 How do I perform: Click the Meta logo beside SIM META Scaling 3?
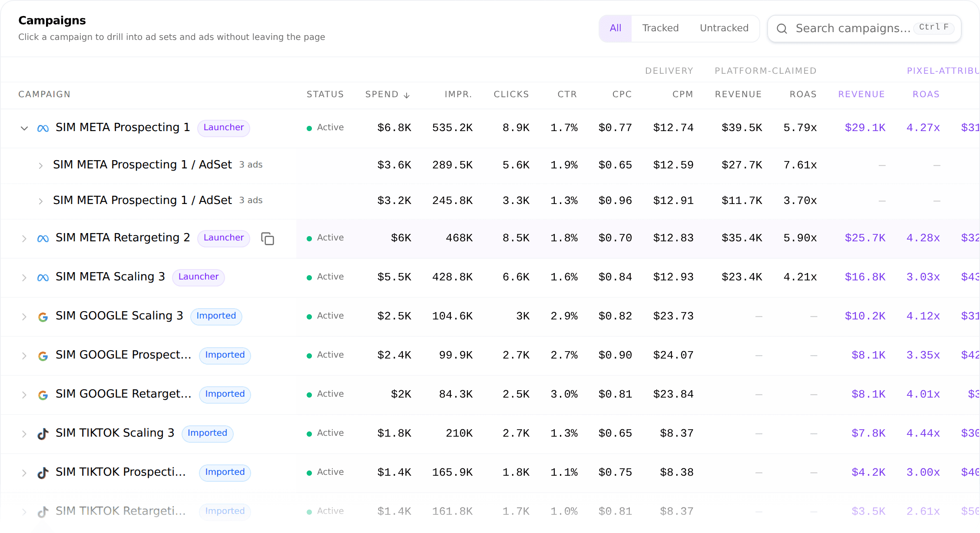43,277
